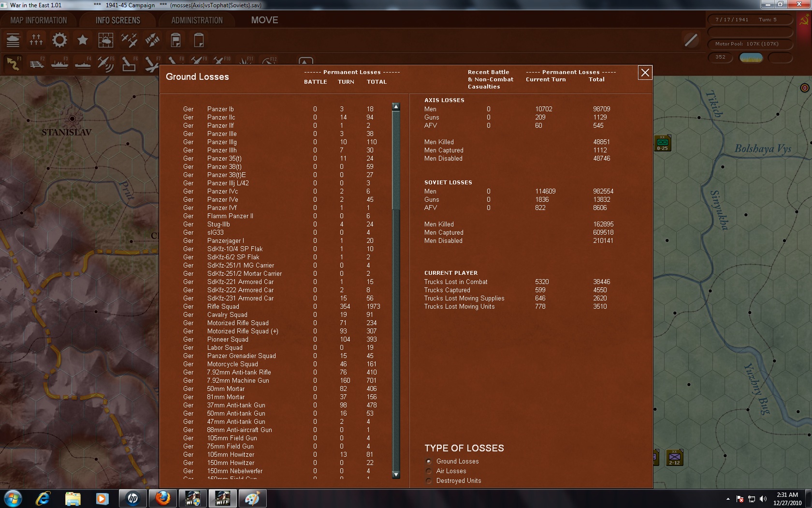Select the F4 amphibious ship icon

[x=83, y=63]
